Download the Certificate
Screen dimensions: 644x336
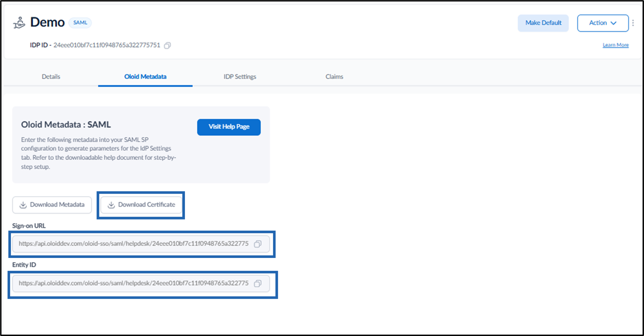click(141, 205)
